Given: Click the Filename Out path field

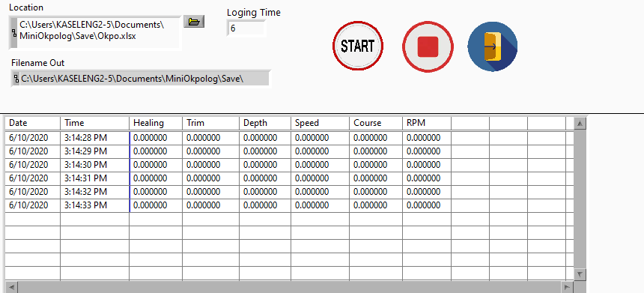Looking at the screenshot, I should tap(141, 79).
